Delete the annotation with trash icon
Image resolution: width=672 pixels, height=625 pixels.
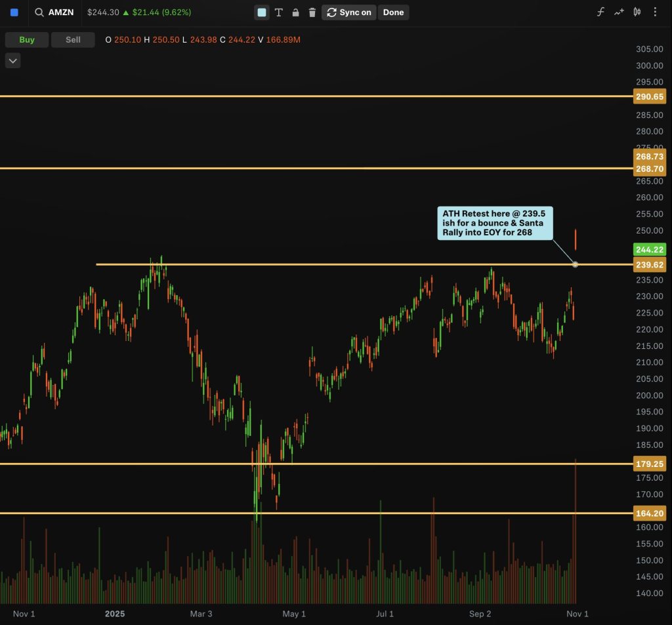(312, 12)
